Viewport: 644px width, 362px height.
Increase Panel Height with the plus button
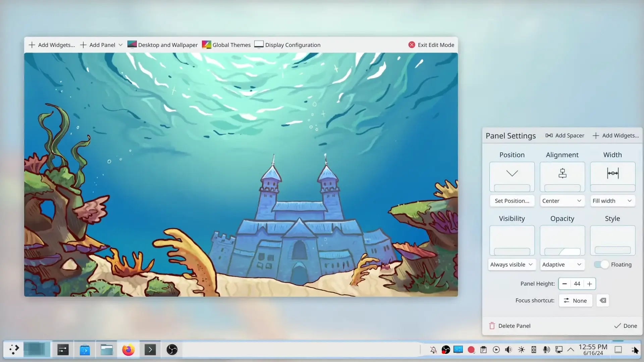click(589, 284)
